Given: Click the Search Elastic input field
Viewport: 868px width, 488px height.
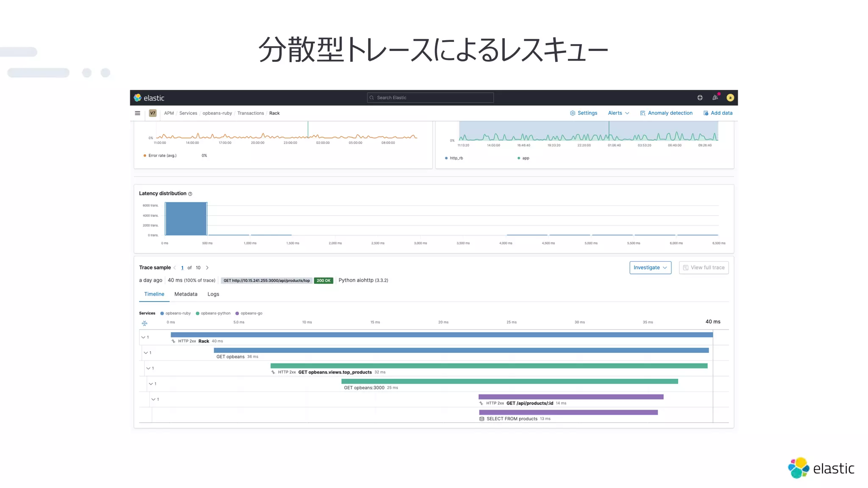Looking at the screenshot, I should click(430, 98).
